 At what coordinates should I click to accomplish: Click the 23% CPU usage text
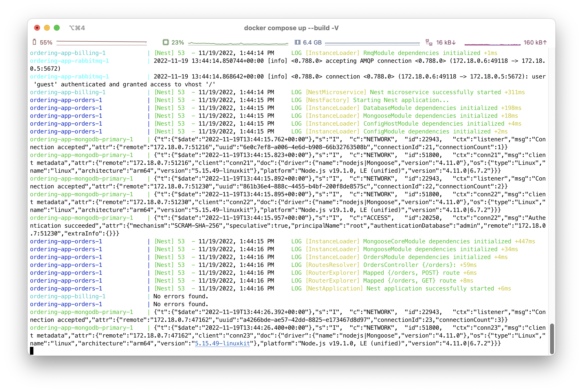pyautogui.click(x=178, y=42)
